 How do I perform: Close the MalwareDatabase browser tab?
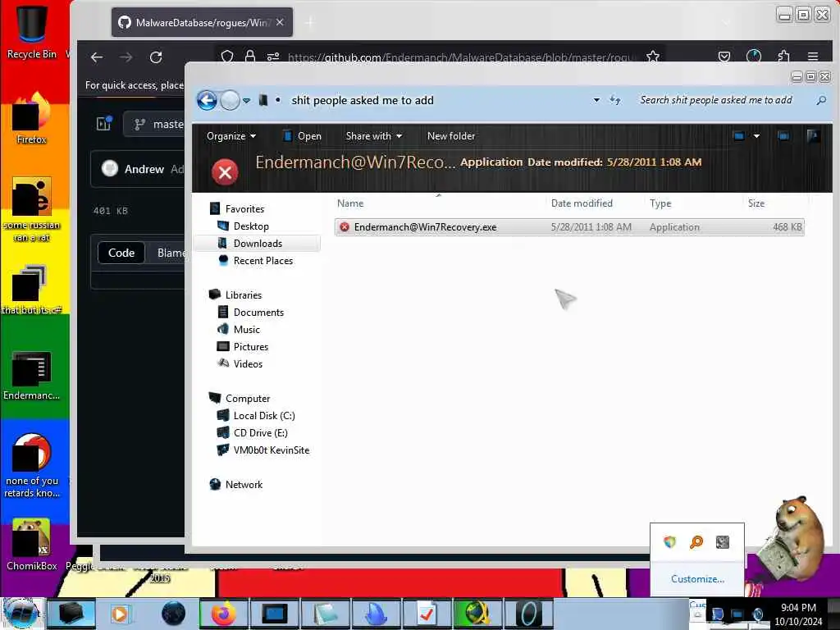(x=280, y=22)
